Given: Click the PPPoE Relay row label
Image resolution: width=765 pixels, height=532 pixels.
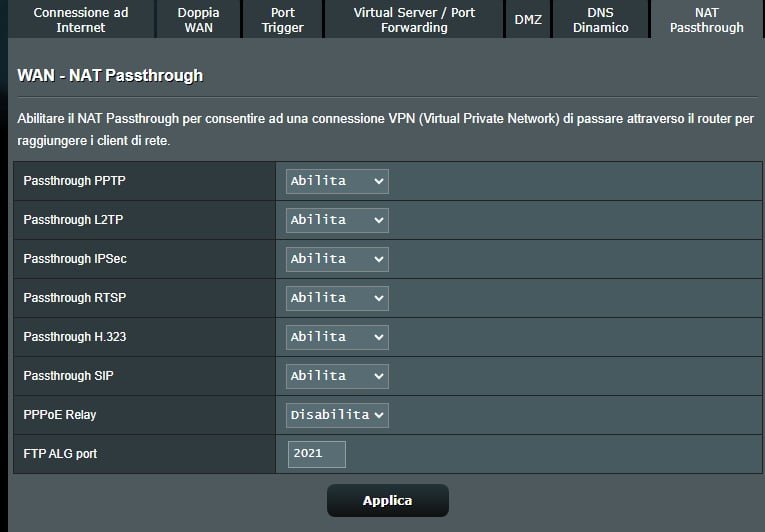Looking at the screenshot, I should pyautogui.click(x=60, y=415).
